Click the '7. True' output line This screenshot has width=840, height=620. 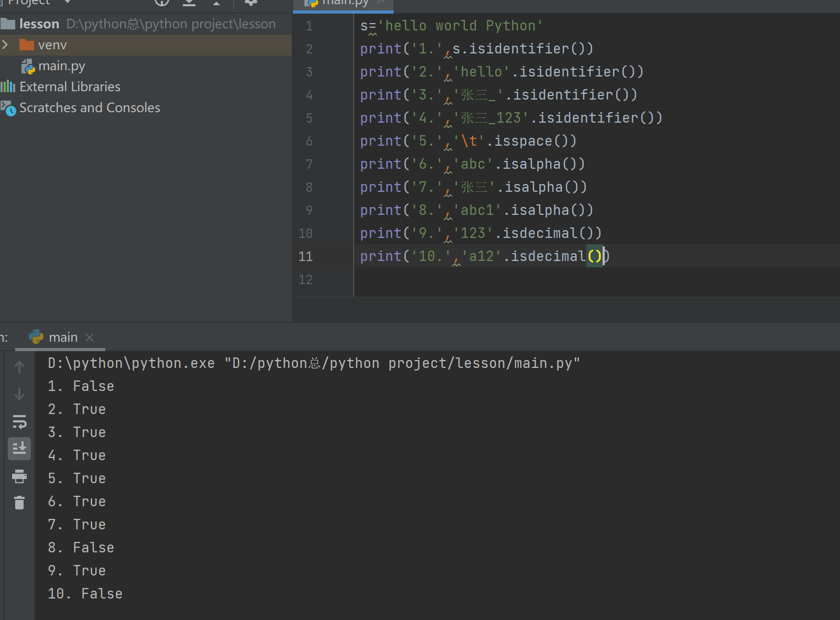coord(77,525)
